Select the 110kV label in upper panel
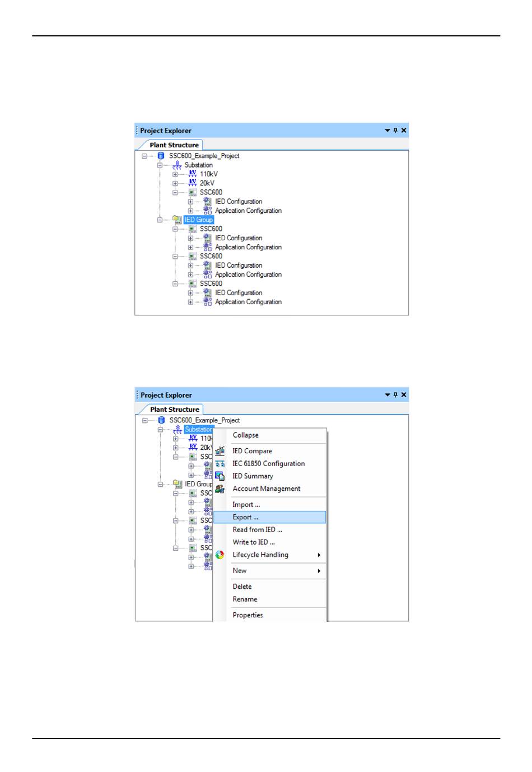 [209, 174]
